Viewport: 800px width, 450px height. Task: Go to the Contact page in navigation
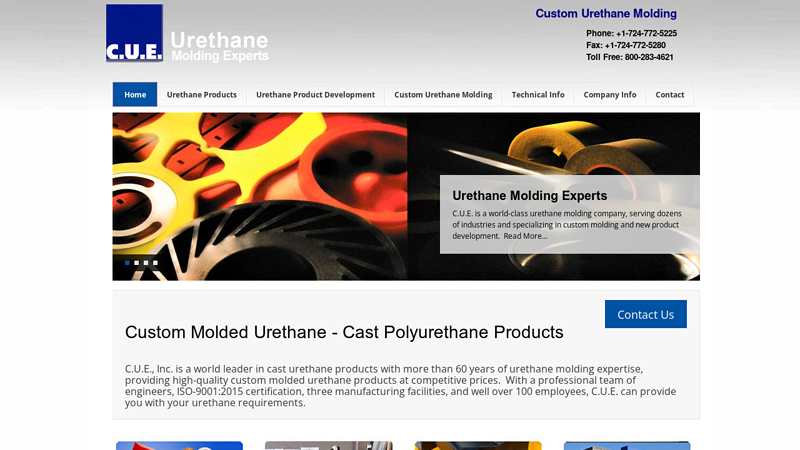[x=669, y=94]
